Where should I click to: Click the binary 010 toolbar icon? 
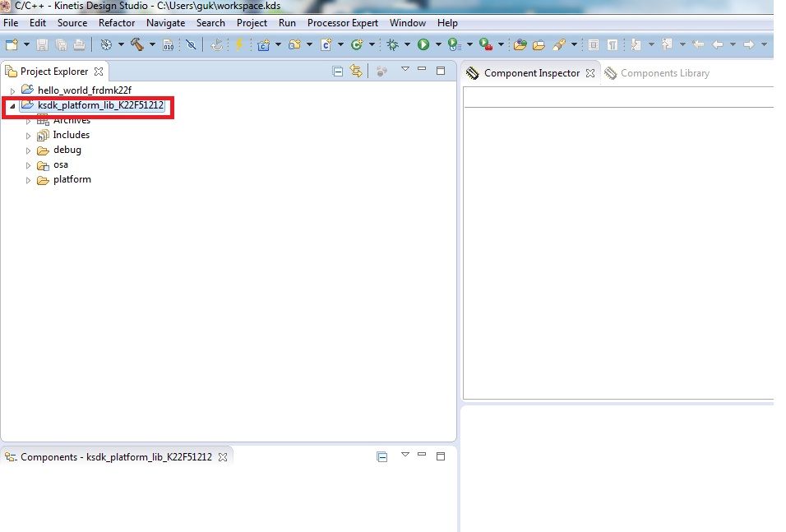169,44
